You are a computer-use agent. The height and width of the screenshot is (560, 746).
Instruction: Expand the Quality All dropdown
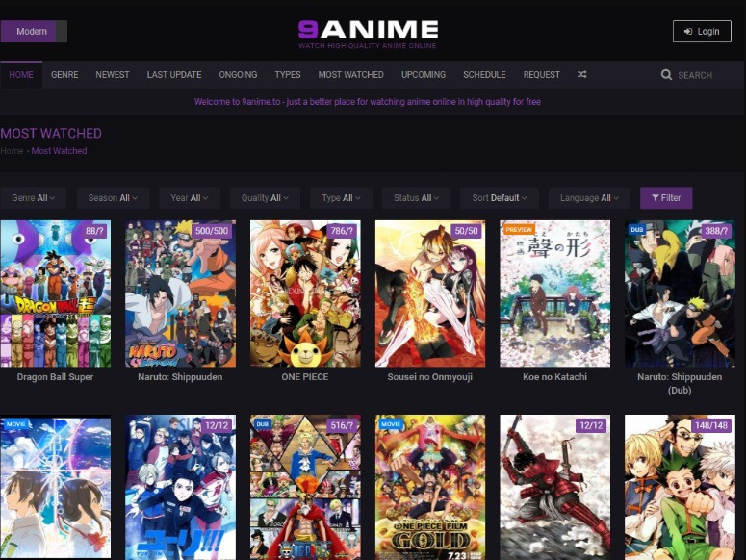pyautogui.click(x=265, y=198)
